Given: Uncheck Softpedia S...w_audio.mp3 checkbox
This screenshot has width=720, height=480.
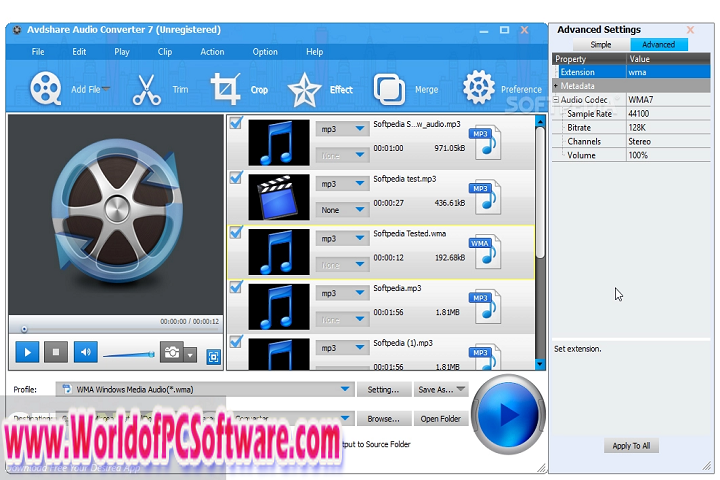Looking at the screenshot, I should [x=236, y=123].
